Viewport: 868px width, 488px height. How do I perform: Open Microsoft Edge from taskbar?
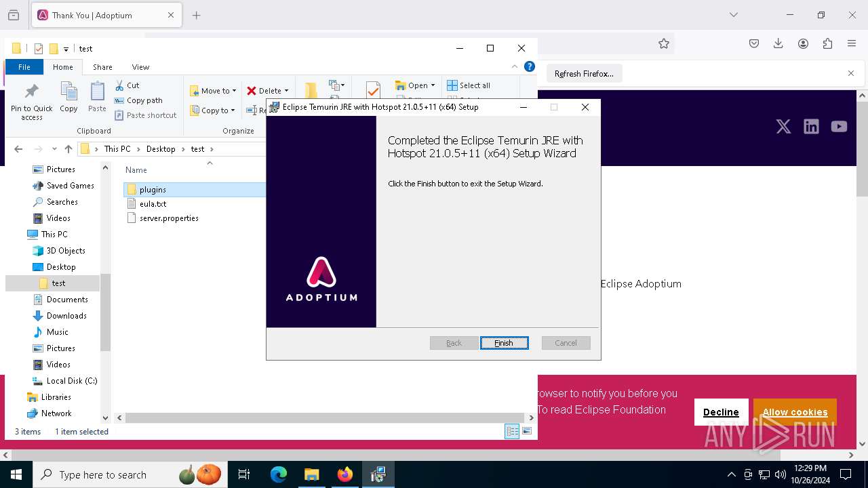click(x=279, y=474)
